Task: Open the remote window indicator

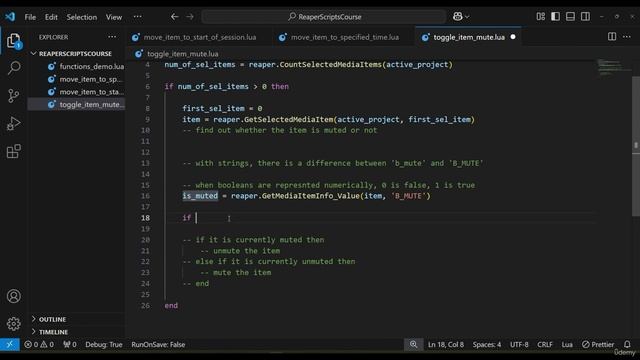Action: 9,344
